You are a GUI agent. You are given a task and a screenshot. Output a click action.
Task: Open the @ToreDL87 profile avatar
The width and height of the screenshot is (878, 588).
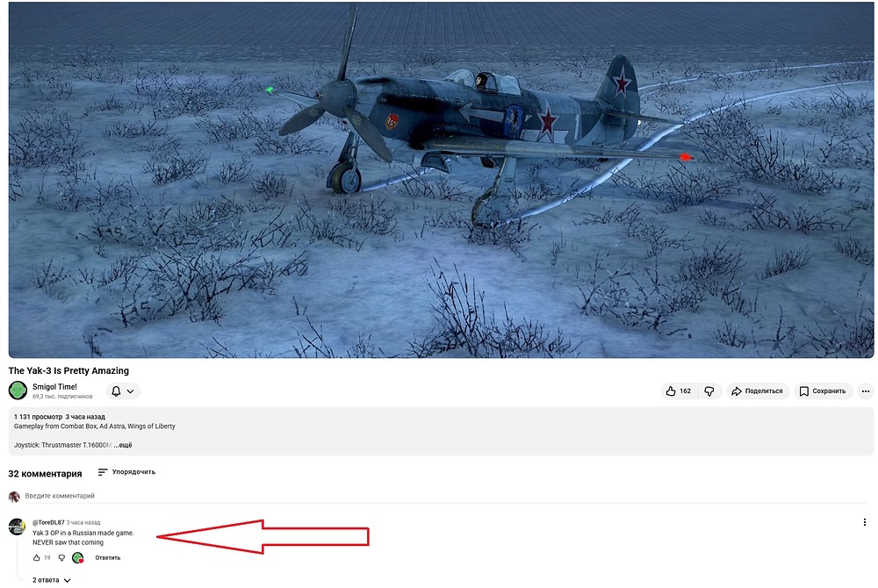(x=17, y=527)
